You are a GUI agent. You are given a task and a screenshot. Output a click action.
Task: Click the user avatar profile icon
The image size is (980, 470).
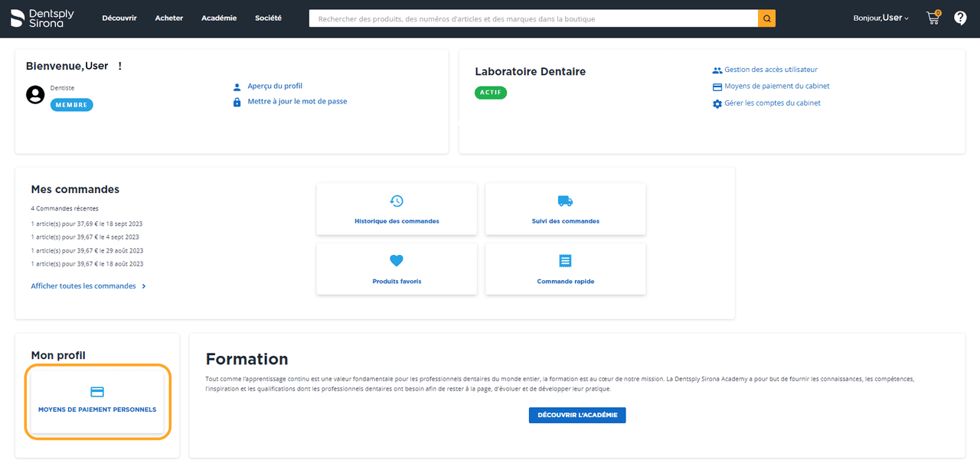pos(35,95)
